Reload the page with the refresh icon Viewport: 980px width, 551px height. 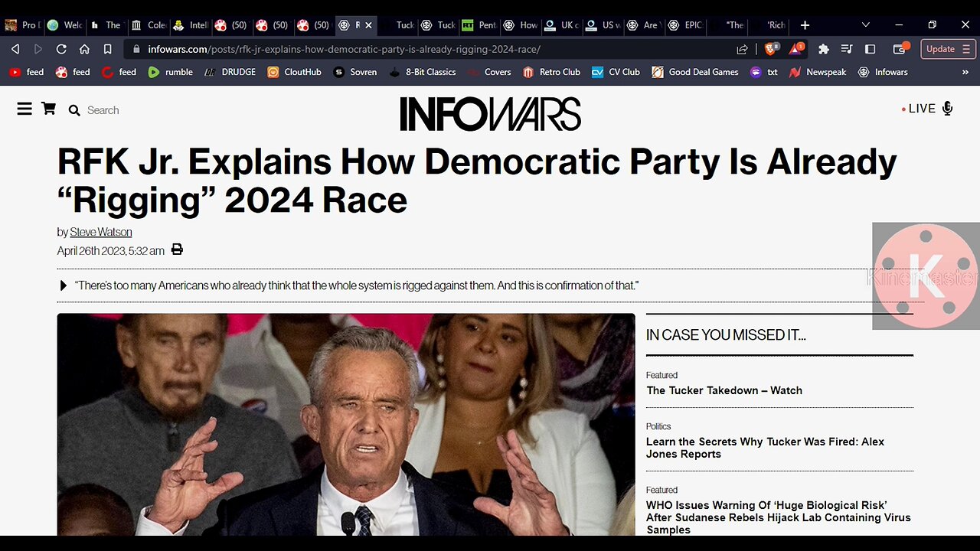coord(61,49)
